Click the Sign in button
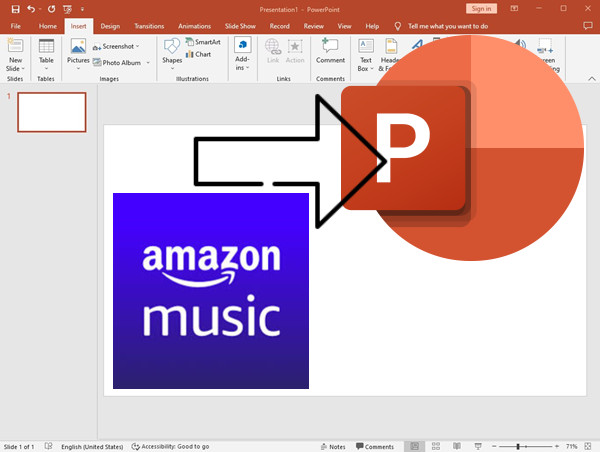Image resolution: width=600 pixels, height=452 pixels. (481, 9)
